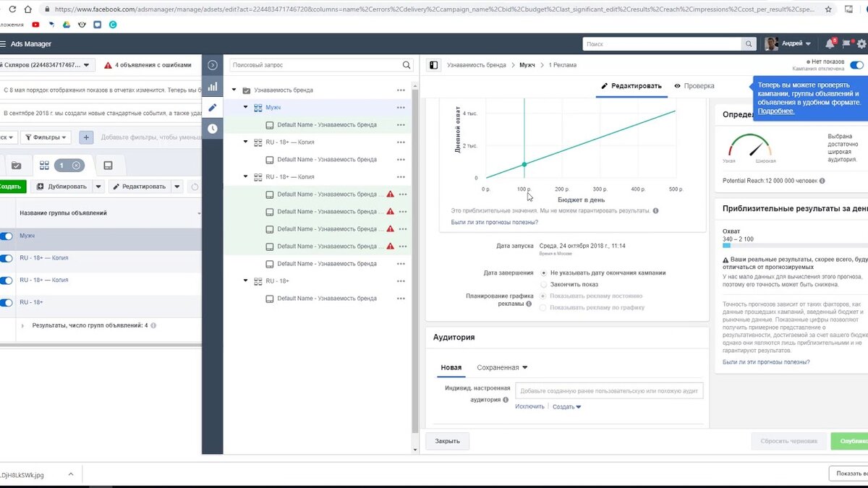Open the Фильтры dropdown
Image resolution: width=868 pixels, height=488 pixels.
(x=44, y=137)
